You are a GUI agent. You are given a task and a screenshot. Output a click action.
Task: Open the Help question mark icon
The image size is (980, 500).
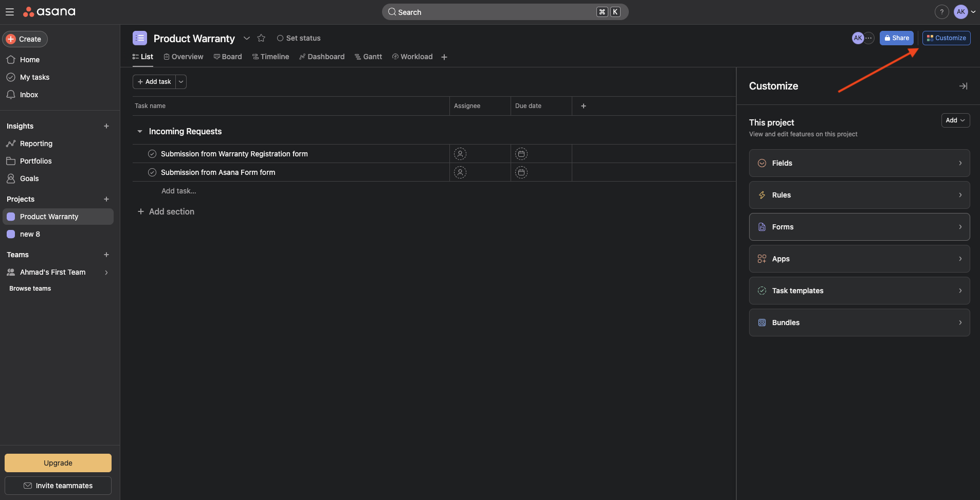click(x=941, y=11)
